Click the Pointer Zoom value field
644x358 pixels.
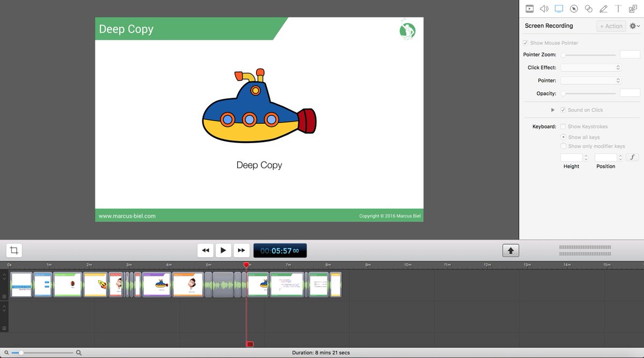630,55
